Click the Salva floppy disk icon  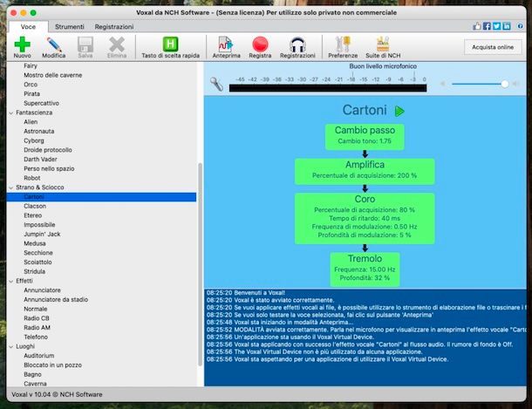(x=85, y=47)
